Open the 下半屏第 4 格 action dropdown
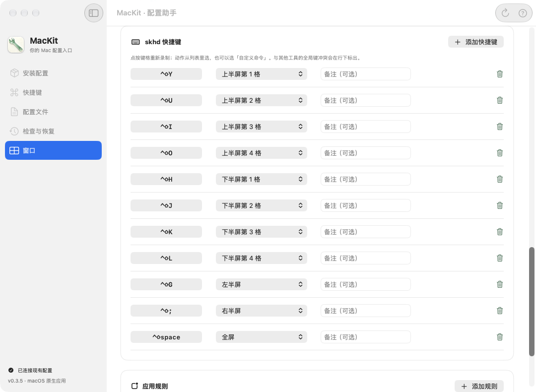 click(262, 259)
